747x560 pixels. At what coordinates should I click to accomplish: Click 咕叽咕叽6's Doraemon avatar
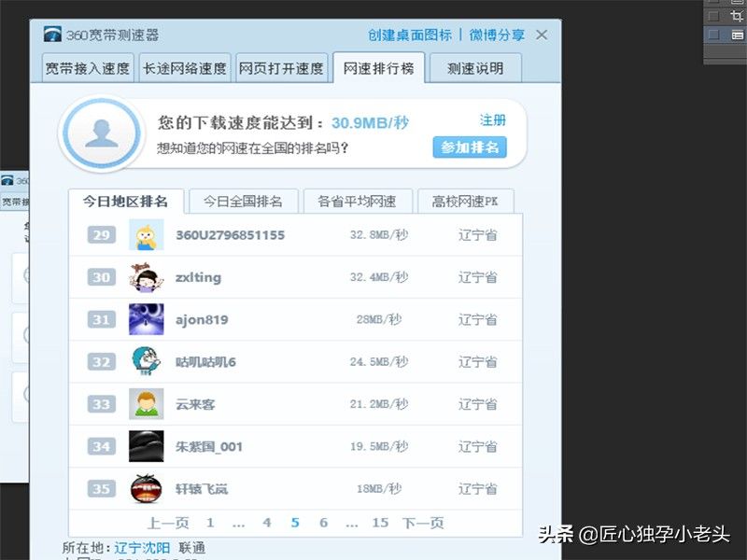tap(147, 361)
